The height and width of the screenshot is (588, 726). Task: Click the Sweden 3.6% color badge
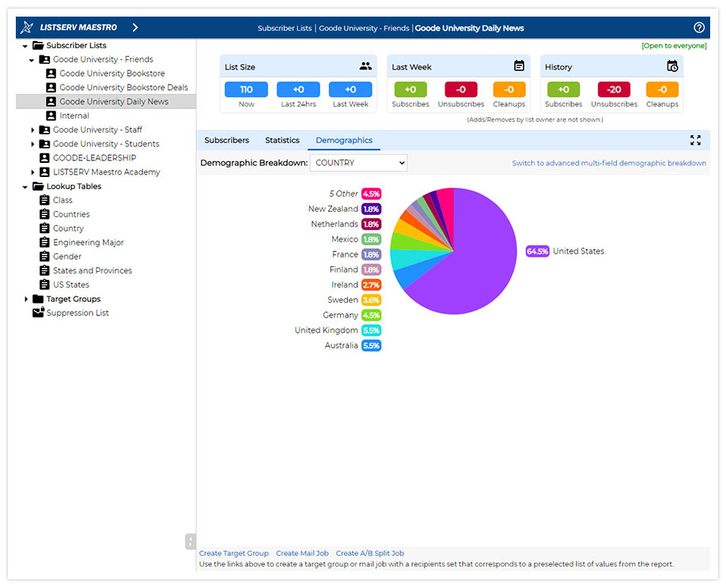[x=371, y=300]
